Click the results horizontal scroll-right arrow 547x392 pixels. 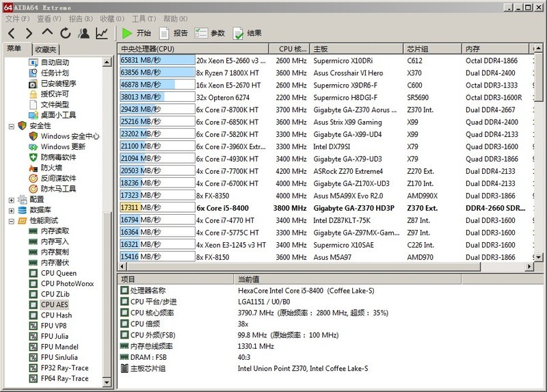pyautogui.click(x=529, y=267)
